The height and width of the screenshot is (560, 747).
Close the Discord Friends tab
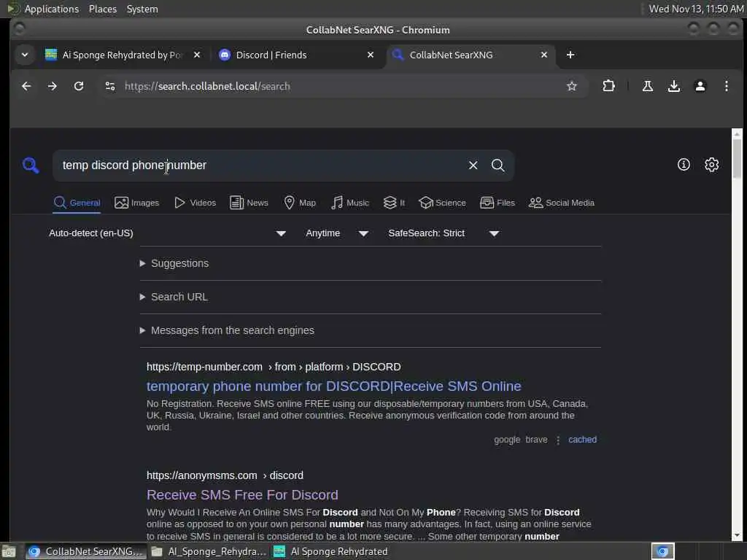370,55
